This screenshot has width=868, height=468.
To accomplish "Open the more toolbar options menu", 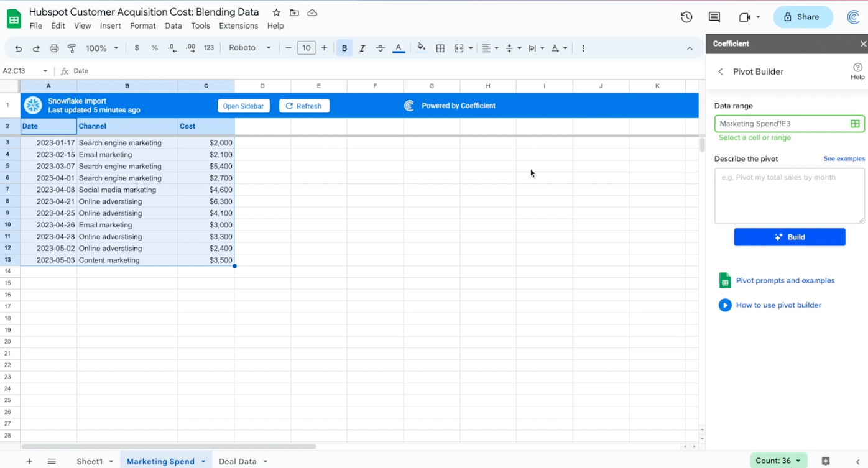I will point(583,48).
